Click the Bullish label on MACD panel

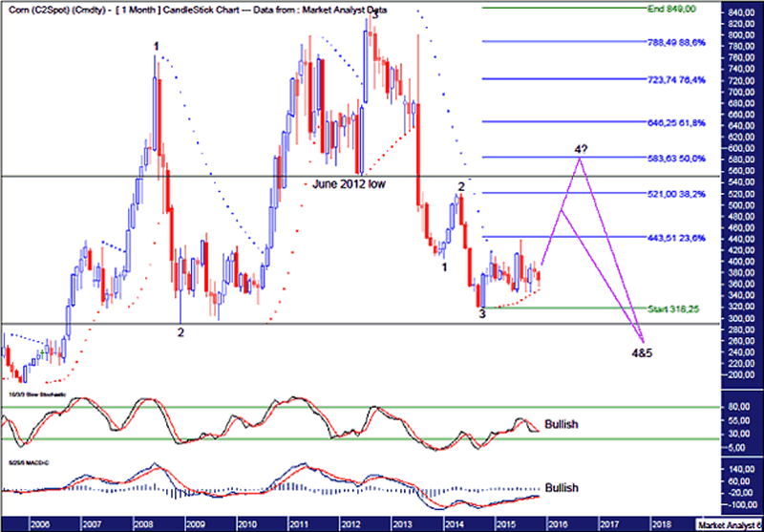coord(562,488)
